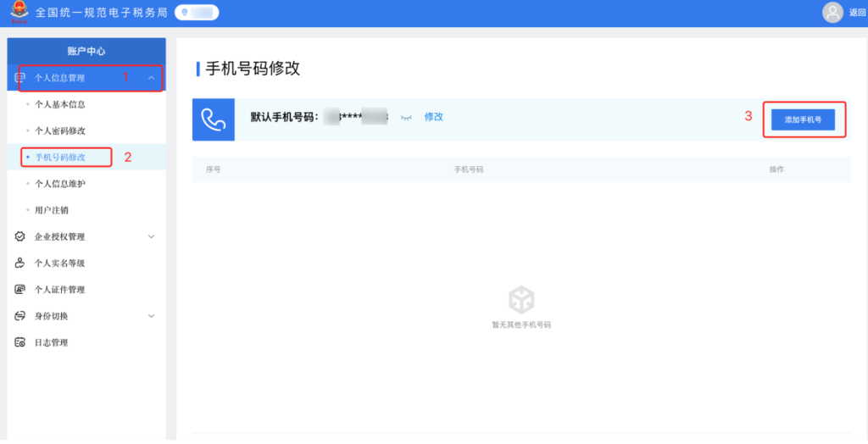This screenshot has width=868, height=444.
Task: Open the location selector in header
Action: point(197,13)
